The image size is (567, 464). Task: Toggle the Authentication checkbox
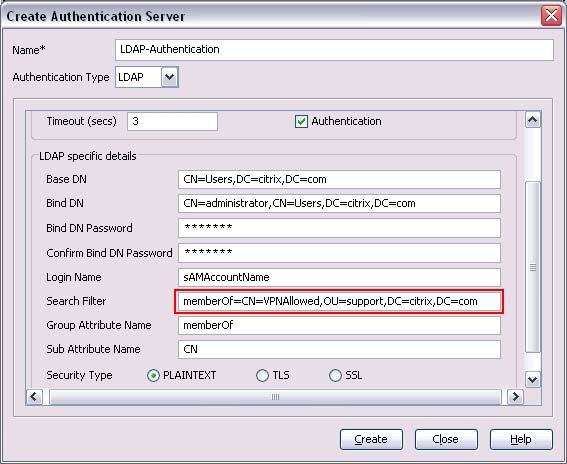pyautogui.click(x=301, y=122)
